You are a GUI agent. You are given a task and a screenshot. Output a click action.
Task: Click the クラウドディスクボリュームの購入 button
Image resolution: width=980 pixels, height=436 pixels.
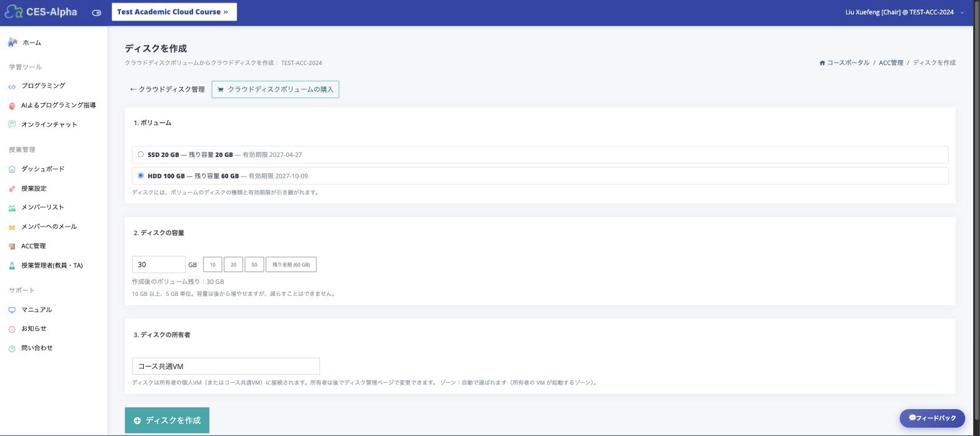[275, 89]
